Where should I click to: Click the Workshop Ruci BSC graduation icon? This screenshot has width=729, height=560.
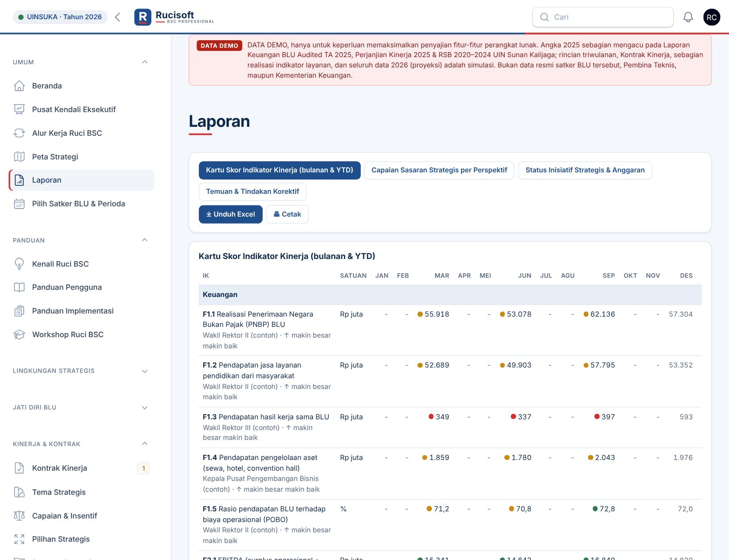(19, 334)
